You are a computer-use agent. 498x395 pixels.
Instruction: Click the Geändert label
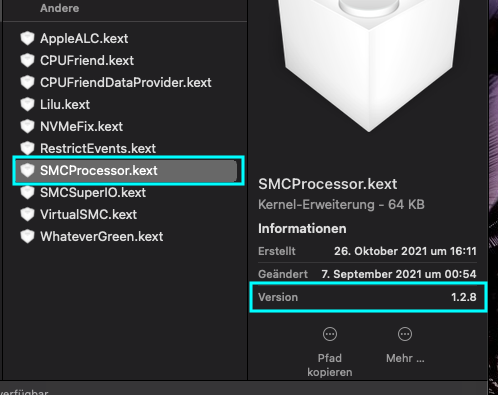(283, 274)
